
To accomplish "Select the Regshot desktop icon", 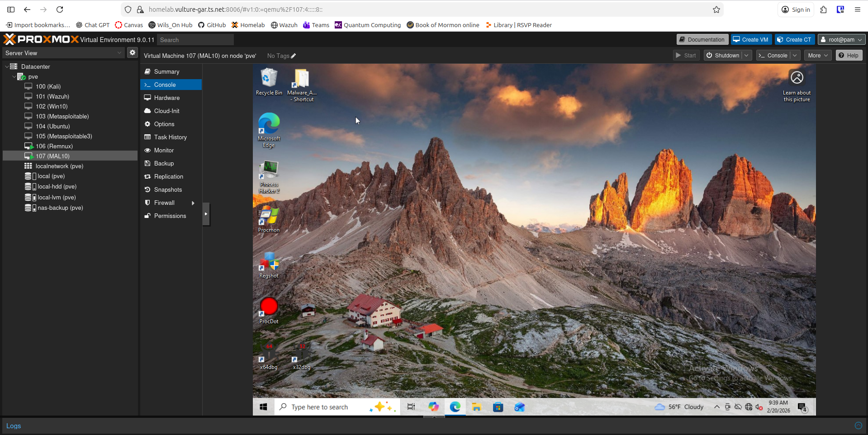I will tap(269, 265).
